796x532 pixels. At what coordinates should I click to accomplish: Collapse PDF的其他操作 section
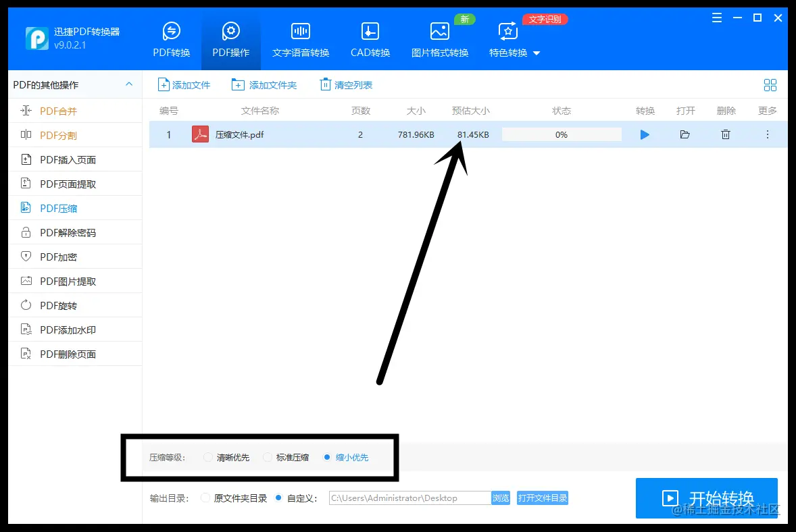(x=129, y=84)
